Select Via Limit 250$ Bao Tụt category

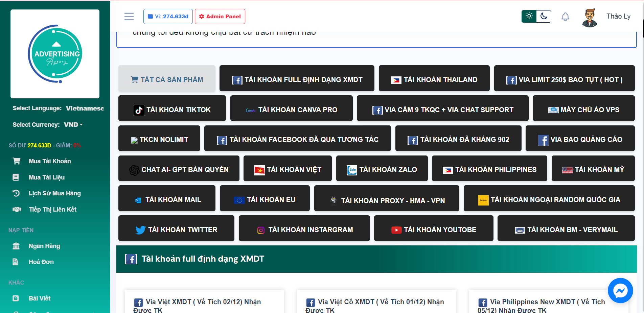point(565,78)
